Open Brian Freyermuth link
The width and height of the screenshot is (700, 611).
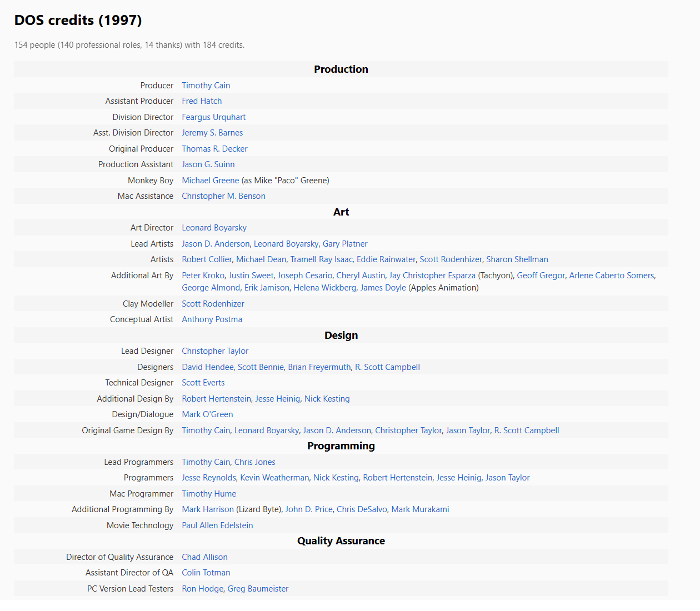tap(319, 367)
